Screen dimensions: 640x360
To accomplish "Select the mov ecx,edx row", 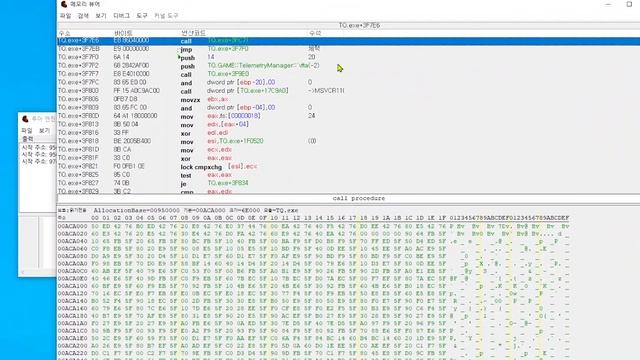I will pos(348,149).
